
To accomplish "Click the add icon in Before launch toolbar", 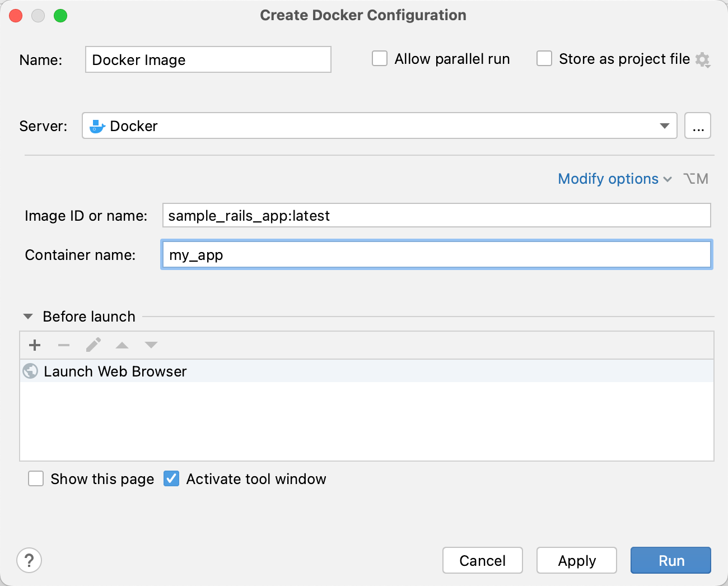I will (35, 345).
